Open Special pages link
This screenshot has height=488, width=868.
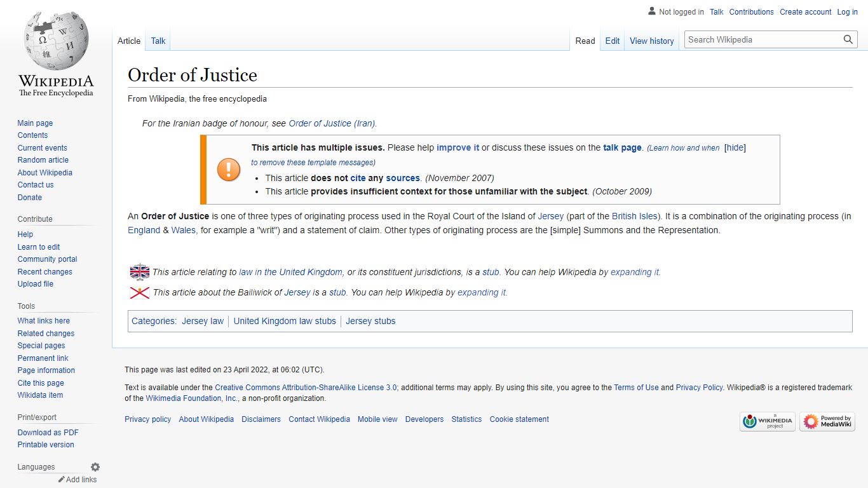(41, 346)
